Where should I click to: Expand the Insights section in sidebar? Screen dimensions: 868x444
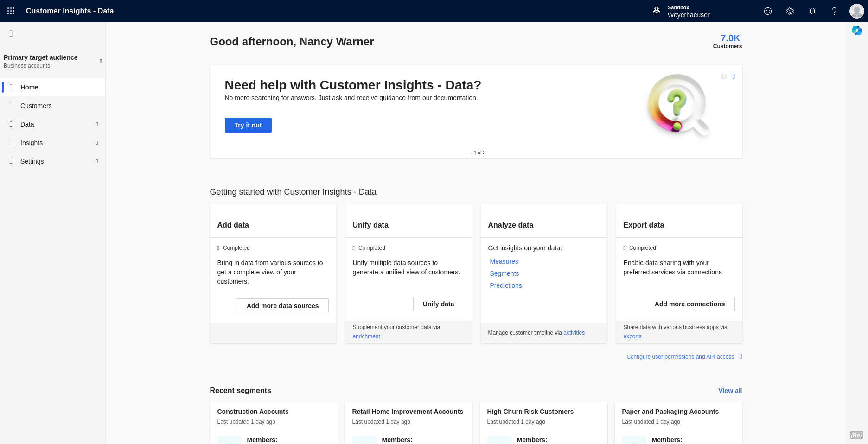(x=96, y=143)
